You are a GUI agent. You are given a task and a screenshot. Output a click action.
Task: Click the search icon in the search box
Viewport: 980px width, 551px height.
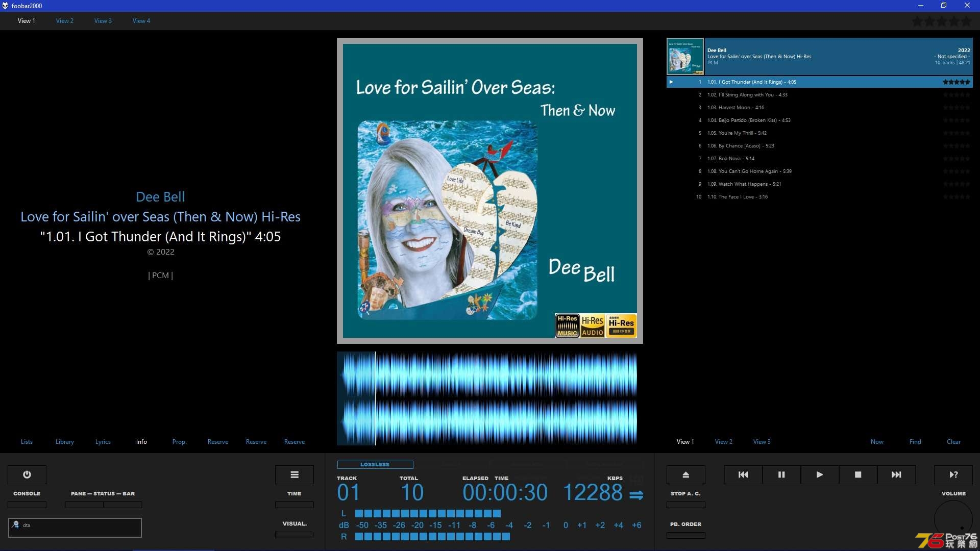tap(15, 524)
